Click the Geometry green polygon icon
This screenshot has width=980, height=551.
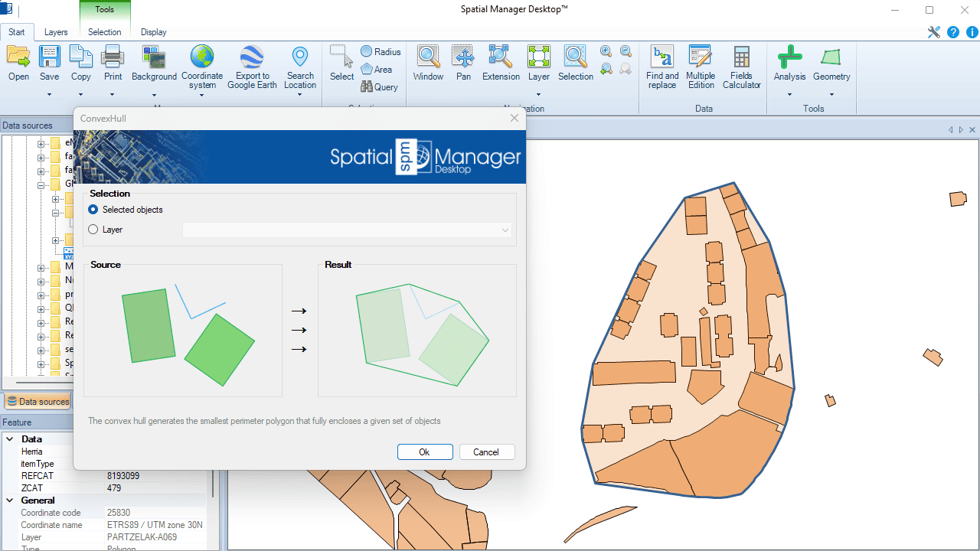click(831, 57)
